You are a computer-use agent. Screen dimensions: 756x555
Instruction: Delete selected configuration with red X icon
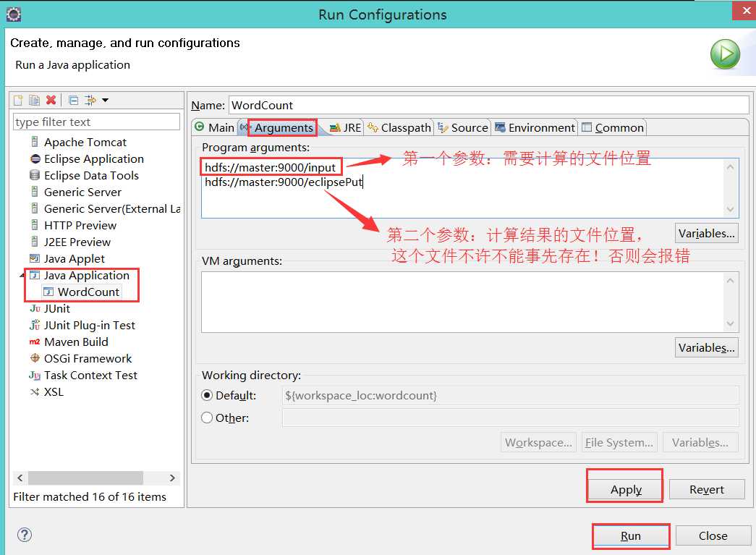tap(51, 100)
